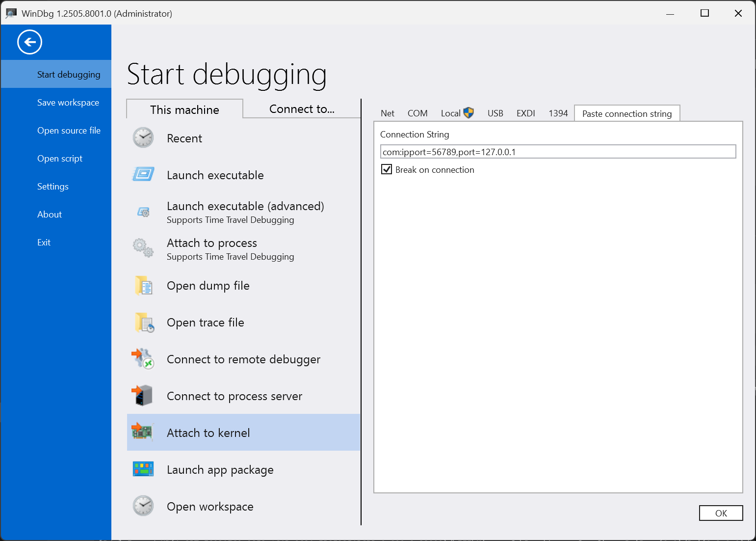
Task: Open the Local kernel connection tab
Action: [457, 113]
